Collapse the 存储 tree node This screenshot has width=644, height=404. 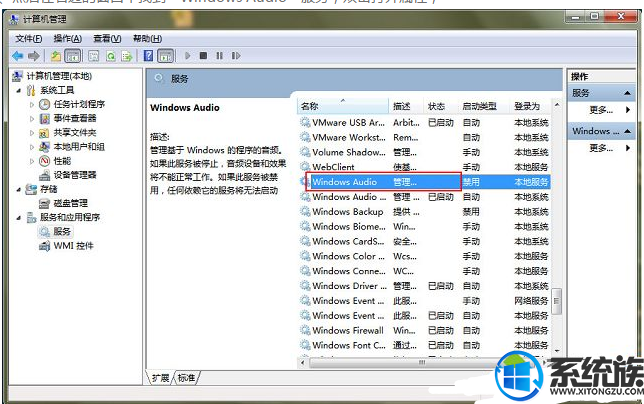click(x=18, y=190)
